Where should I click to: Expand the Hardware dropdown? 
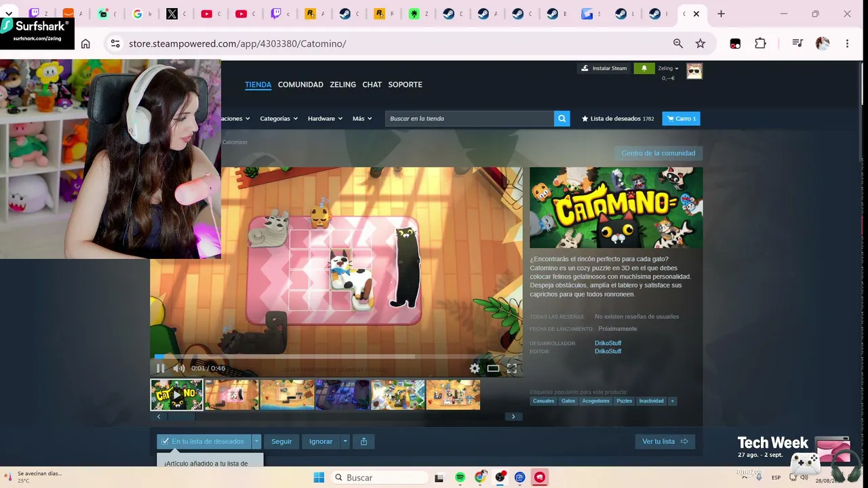click(325, 119)
